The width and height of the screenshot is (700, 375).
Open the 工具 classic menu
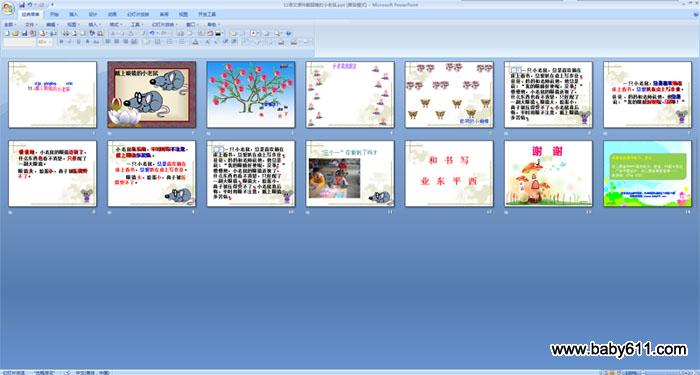pyautogui.click(x=137, y=25)
